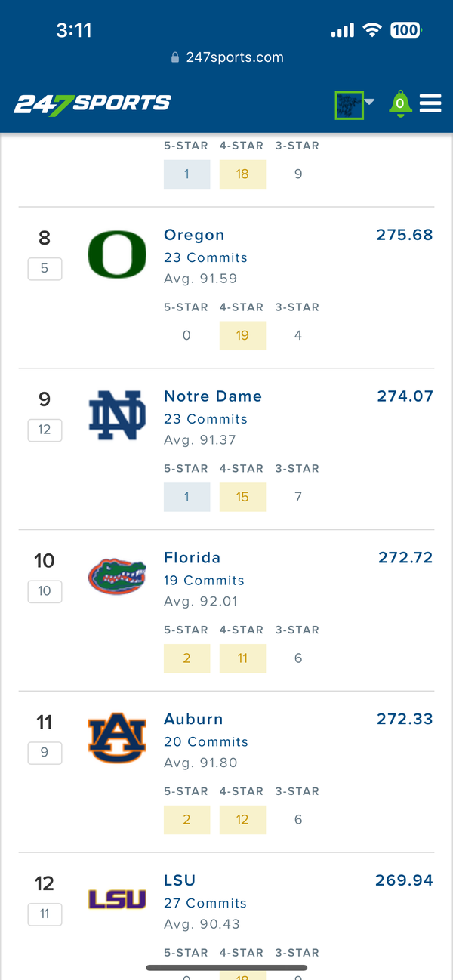The width and height of the screenshot is (453, 980).
Task: Select Notre Dame's 5-star count box
Action: pos(186,497)
